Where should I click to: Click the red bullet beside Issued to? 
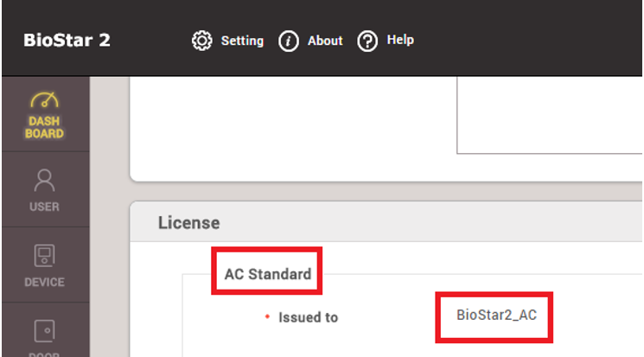click(x=268, y=317)
